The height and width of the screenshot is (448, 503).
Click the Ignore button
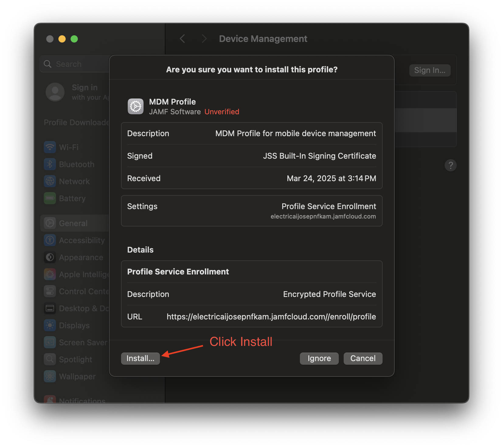pyautogui.click(x=319, y=358)
